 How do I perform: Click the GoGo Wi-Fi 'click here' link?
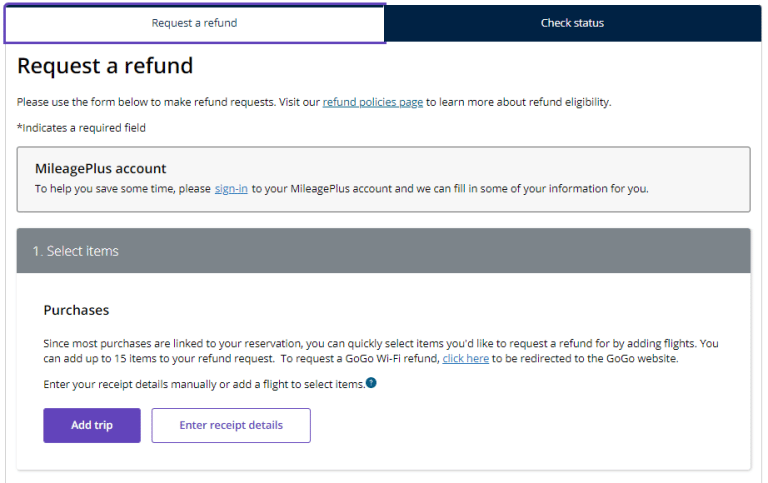click(466, 359)
